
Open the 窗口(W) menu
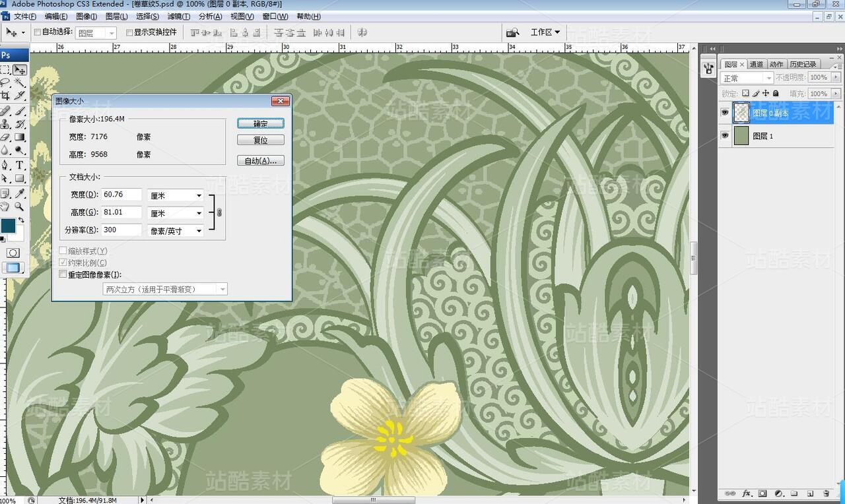(x=275, y=16)
